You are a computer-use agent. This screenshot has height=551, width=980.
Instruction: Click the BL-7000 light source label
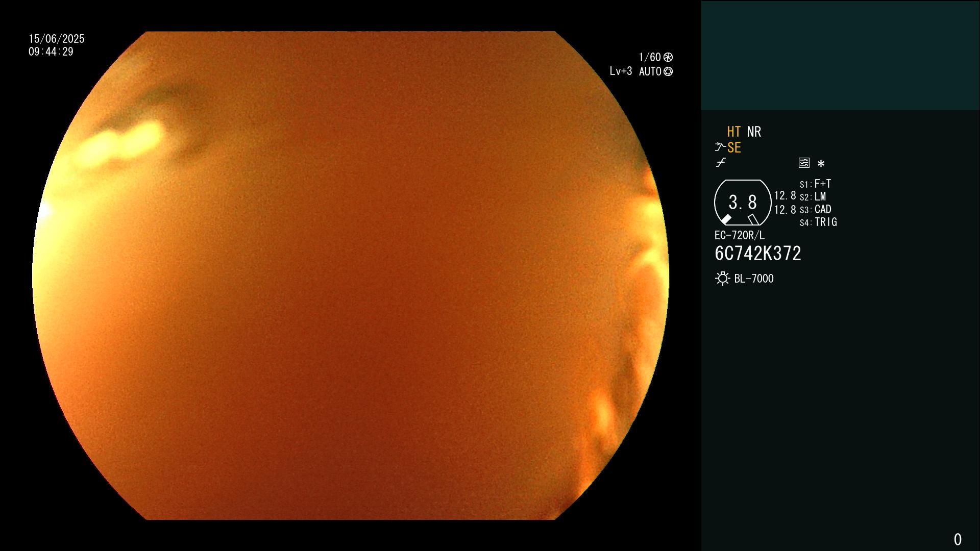[754, 279]
